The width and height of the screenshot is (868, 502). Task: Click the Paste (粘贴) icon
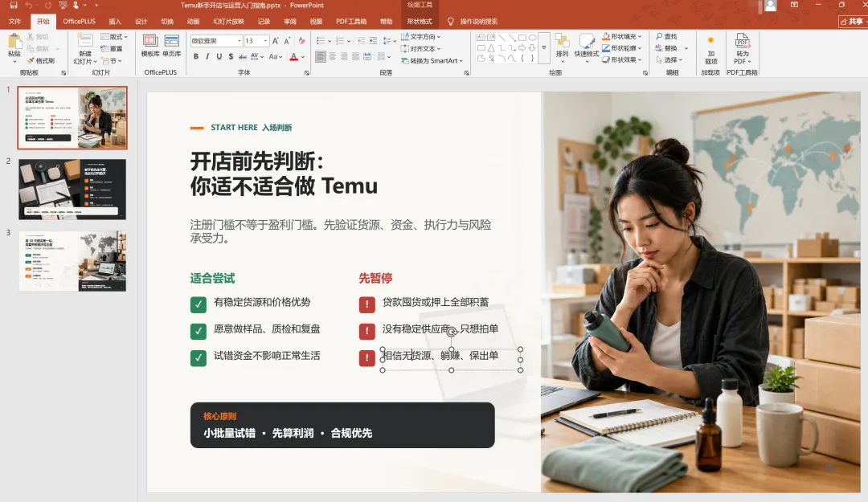[x=14, y=42]
